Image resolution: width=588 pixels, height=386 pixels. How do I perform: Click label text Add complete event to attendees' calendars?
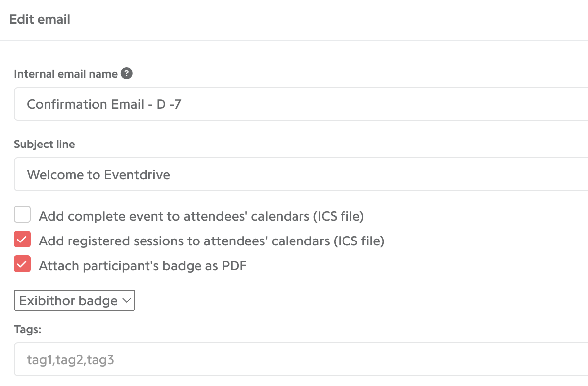point(201,216)
